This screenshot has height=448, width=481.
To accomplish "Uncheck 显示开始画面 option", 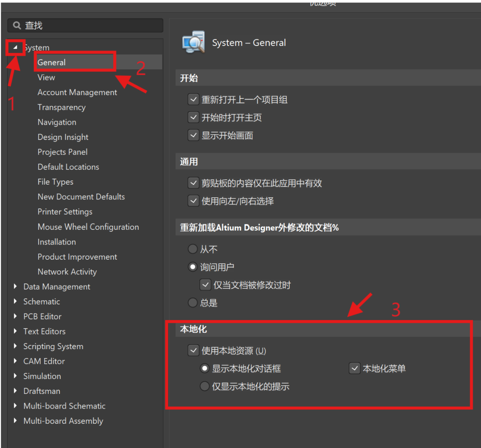I will coord(193,135).
